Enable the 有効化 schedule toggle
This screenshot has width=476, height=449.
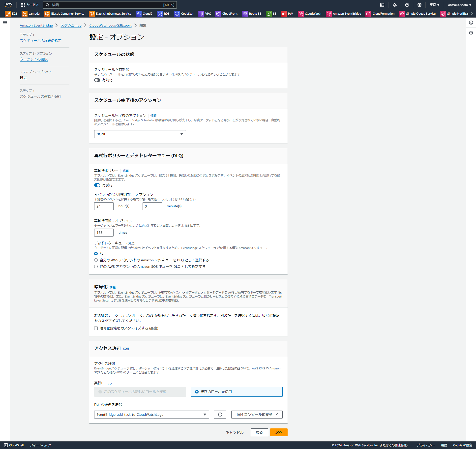tap(97, 80)
